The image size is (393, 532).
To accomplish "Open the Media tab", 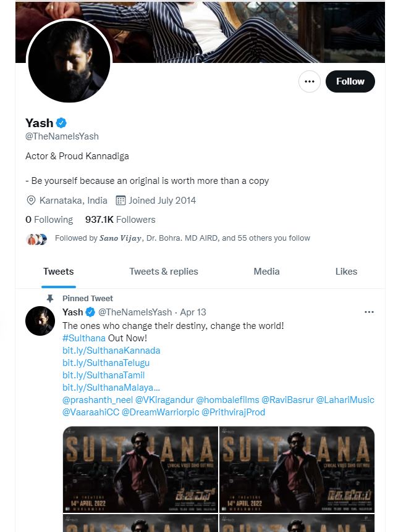I will point(266,272).
